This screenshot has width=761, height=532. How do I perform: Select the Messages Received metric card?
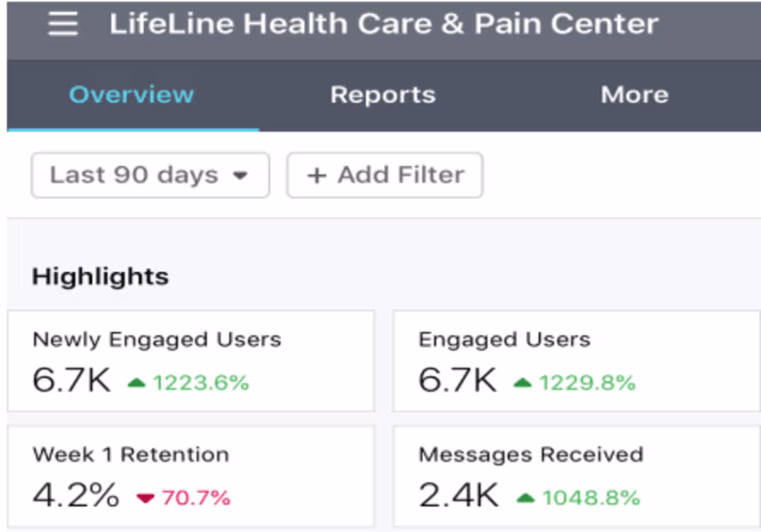coord(577,476)
